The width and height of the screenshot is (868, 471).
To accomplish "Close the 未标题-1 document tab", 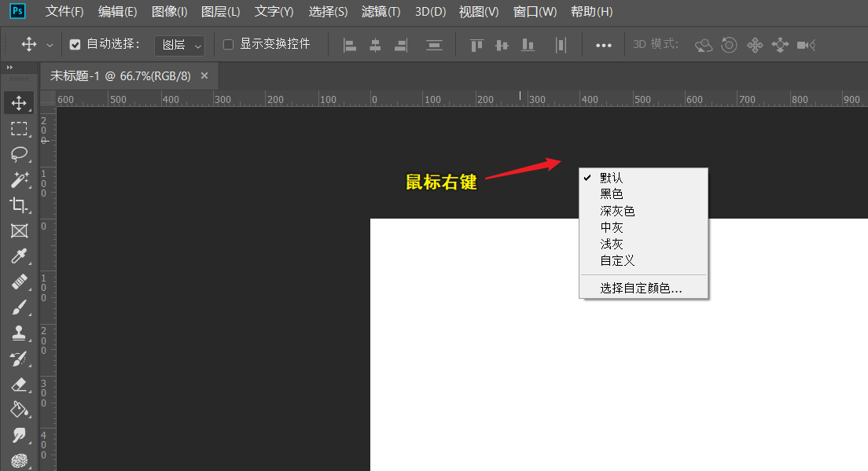I will tap(204, 75).
